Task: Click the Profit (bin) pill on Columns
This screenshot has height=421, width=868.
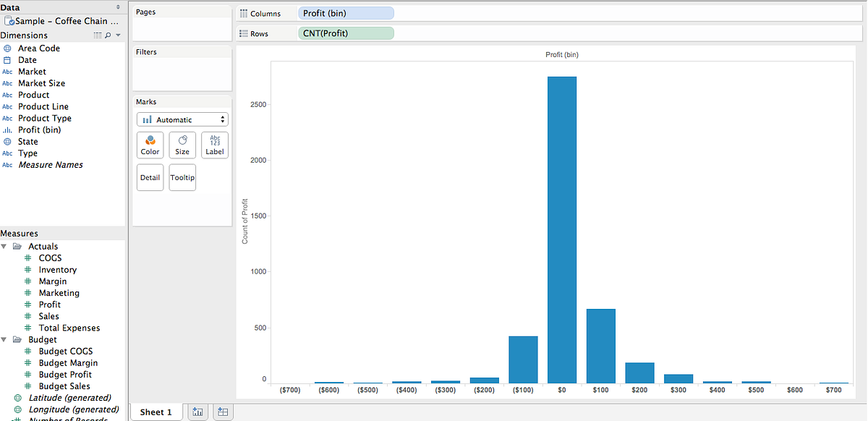Action: (x=345, y=12)
